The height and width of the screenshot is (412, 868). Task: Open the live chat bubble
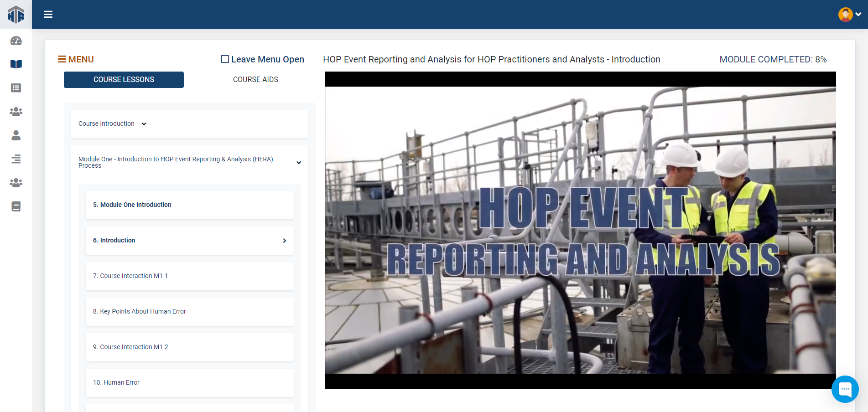tap(845, 389)
